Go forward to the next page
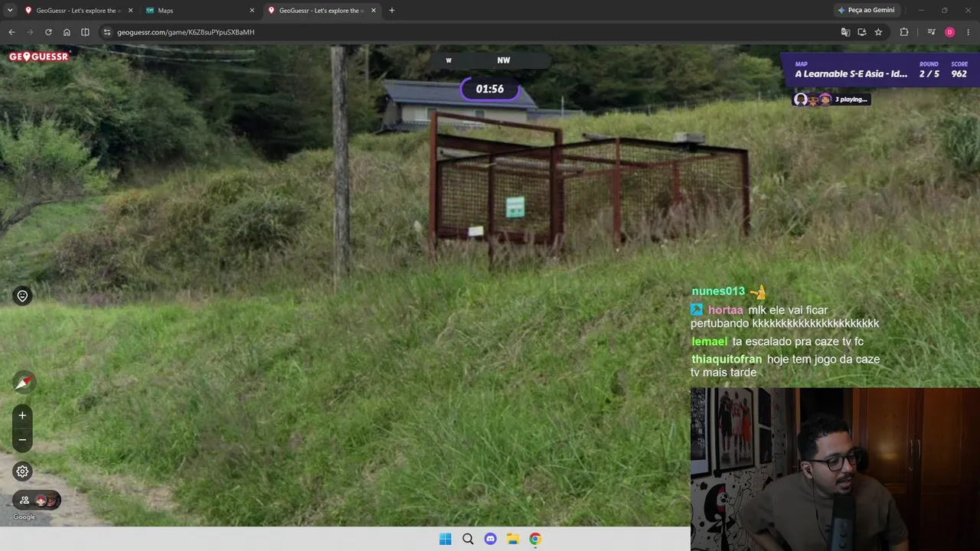This screenshot has height=551, width=980. point(30,32)
